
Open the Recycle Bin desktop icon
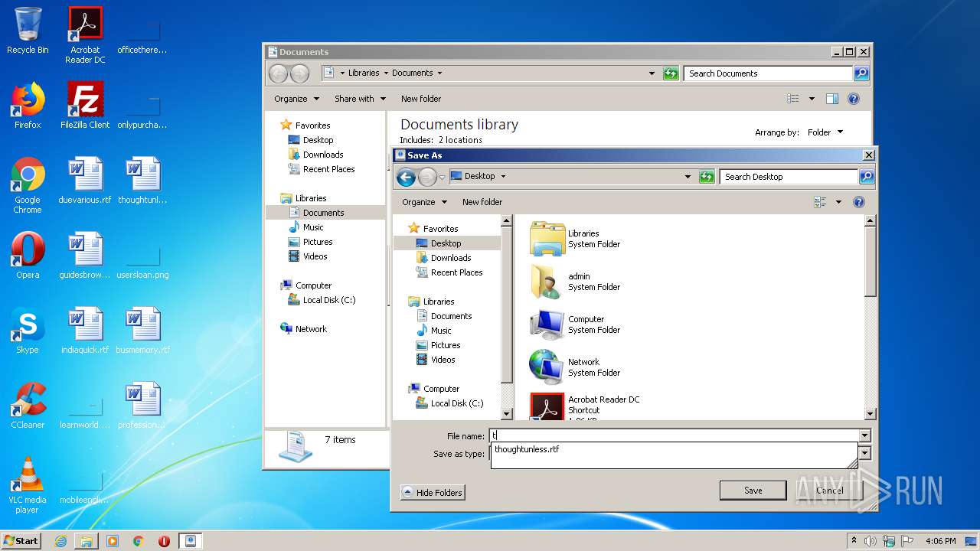pos(28,31)
